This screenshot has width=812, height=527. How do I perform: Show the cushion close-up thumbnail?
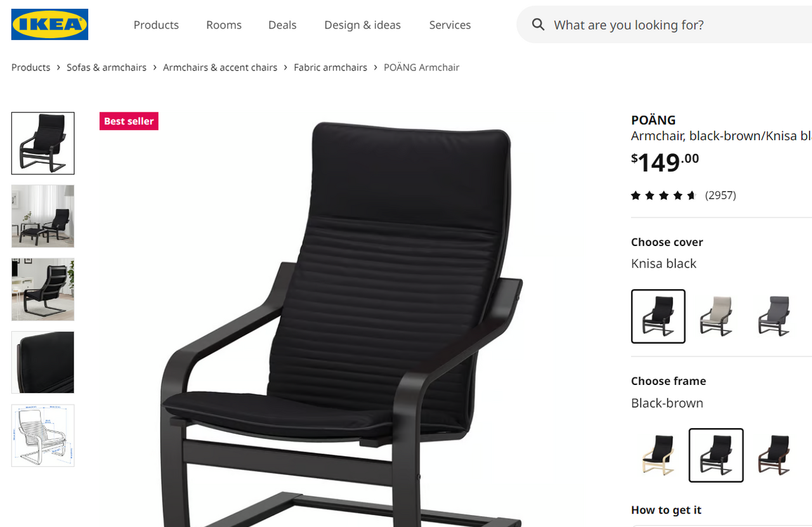coord(43,362)
